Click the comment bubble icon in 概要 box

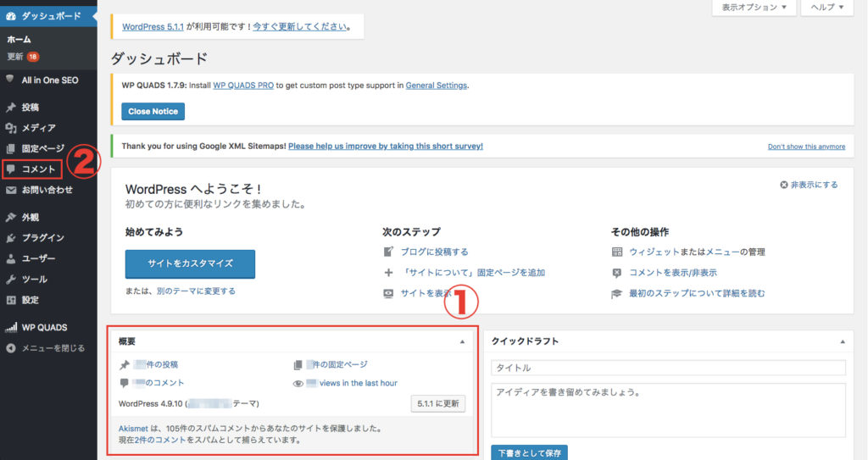(x=124, y=383)
